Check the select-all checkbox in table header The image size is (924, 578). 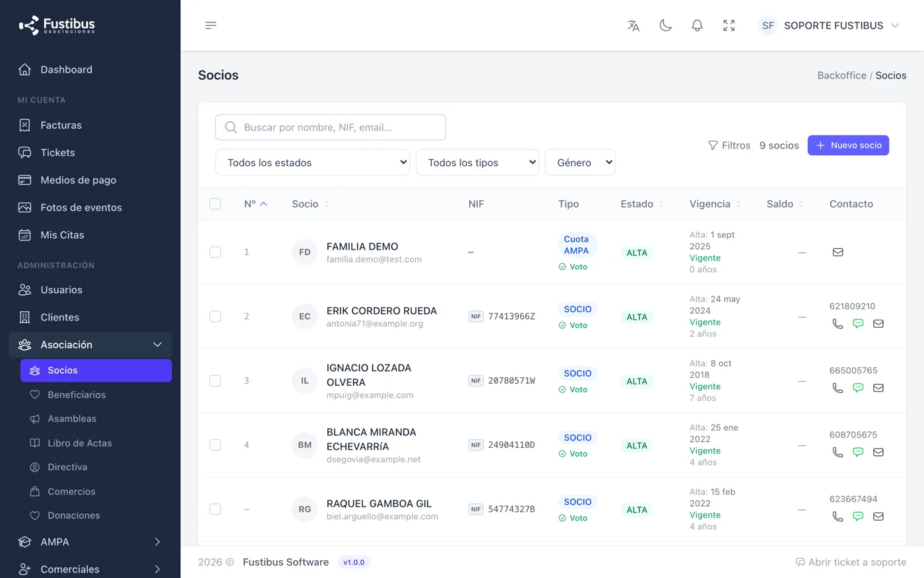click(x=215, y=203)
